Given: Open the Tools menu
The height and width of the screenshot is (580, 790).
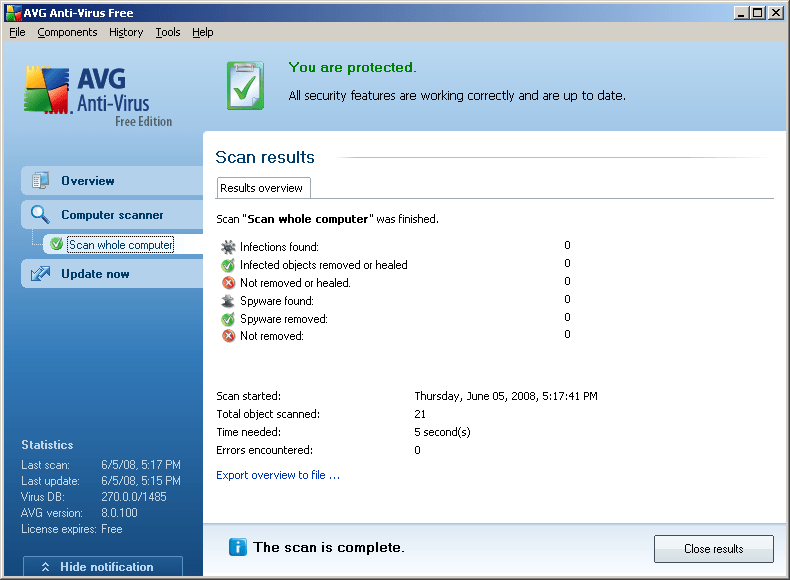Looking at the screenshot, I should tap(168, 32).
